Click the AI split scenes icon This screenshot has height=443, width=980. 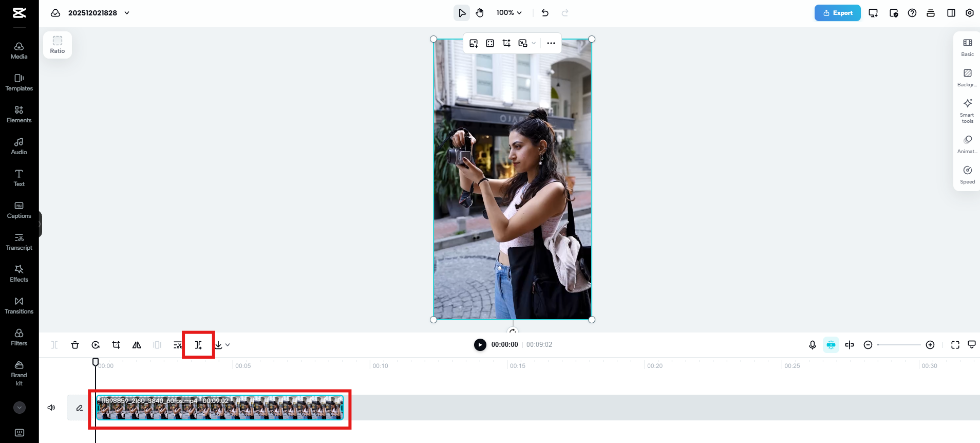tap(198, 345)
